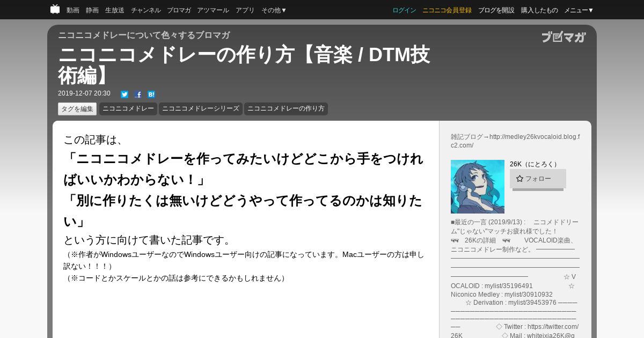Share article on Facebook icon
644x338 pixels.
tap(138, 94)
